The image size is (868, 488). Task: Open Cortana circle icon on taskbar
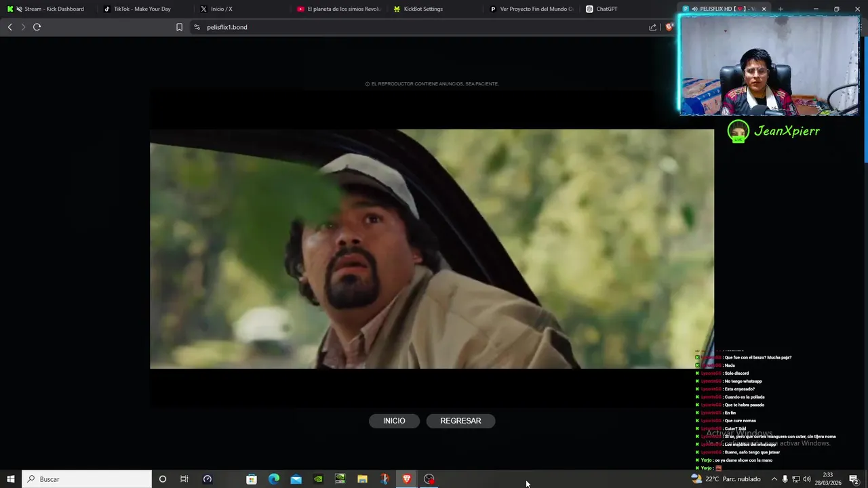tap(162, 479)
